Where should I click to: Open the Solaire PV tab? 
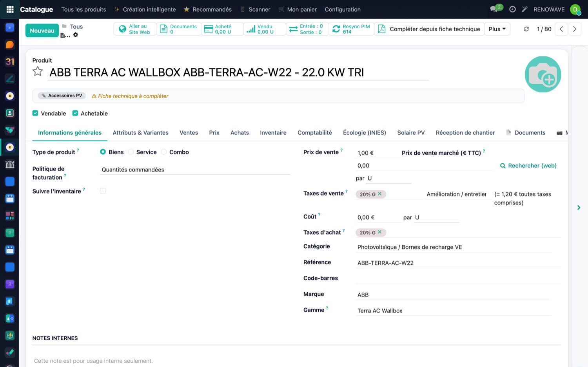tap(411, 133)
